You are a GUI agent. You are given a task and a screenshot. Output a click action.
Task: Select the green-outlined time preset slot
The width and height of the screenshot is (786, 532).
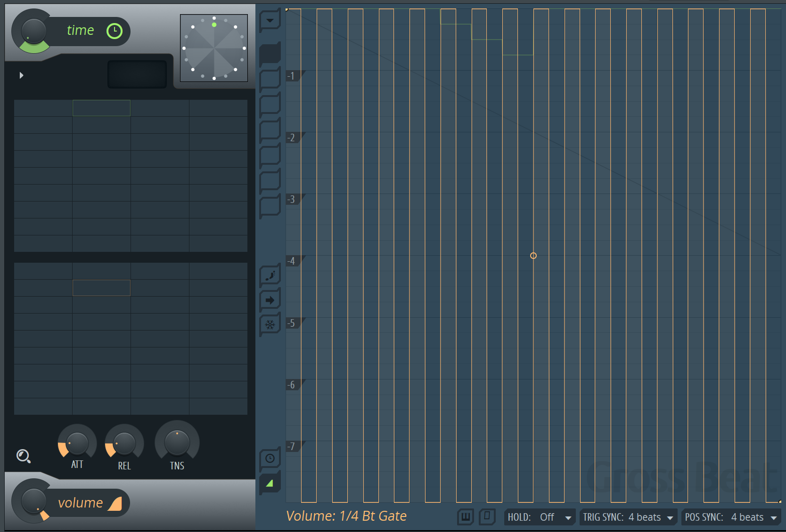101,108
